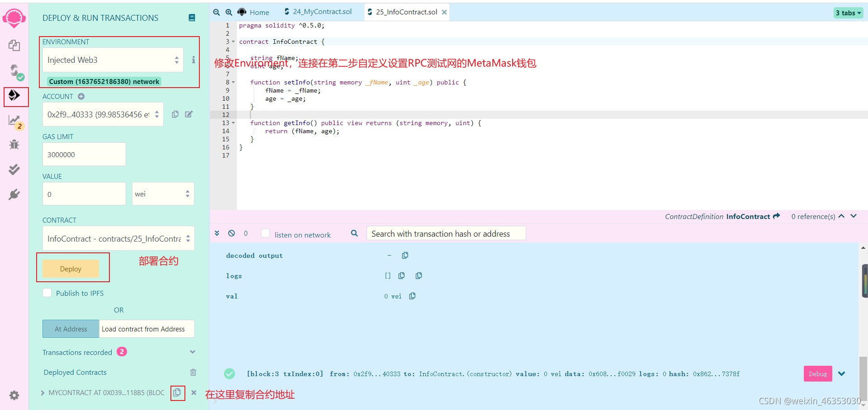The width and height of the screenshot is (868, 410).
Task: Click line 14 return statement
Action: pos(302,131)
